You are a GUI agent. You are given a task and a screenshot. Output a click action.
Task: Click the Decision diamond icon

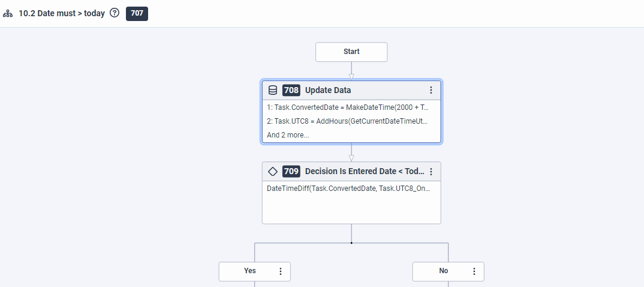coord(273,171)
